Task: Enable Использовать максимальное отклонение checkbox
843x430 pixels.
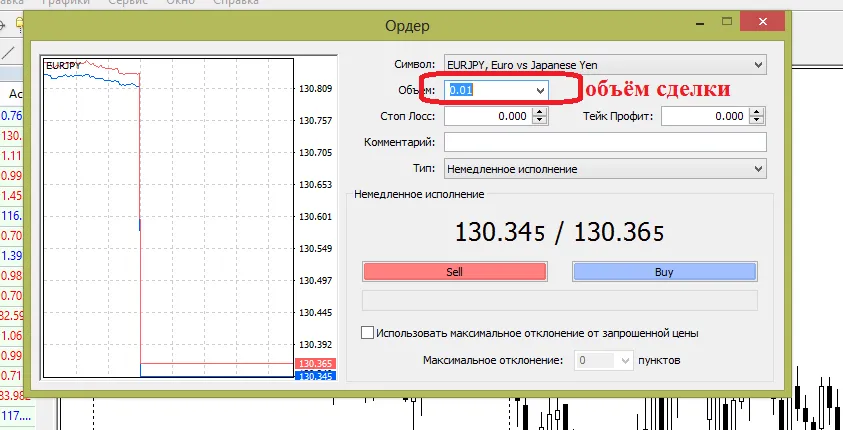Action: [x=367, y=333]
